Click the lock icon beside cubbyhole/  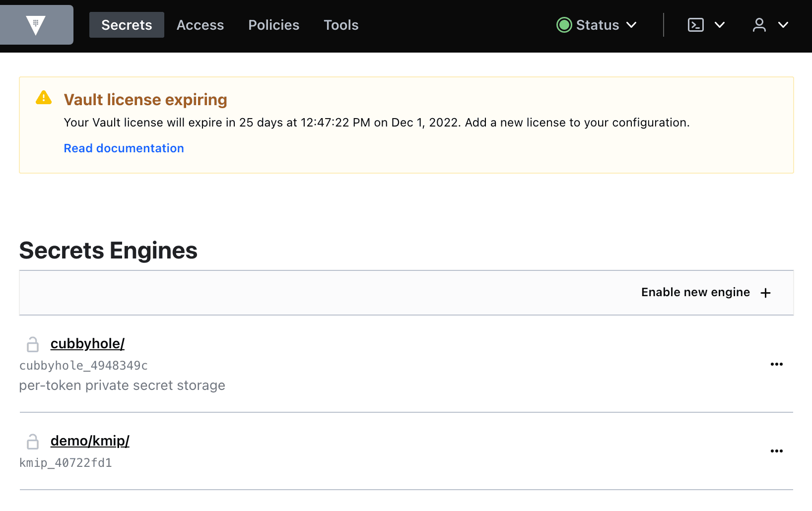coord(33,344)
